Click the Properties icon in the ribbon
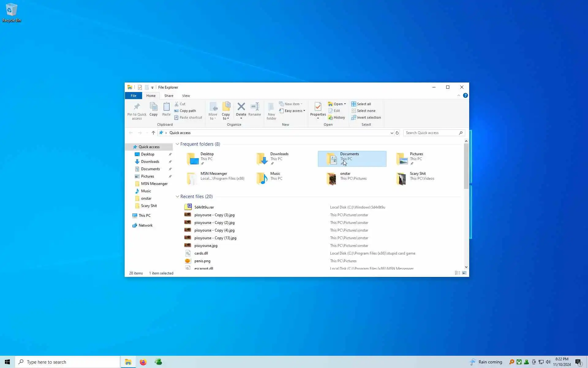Screen dimensions: 588x368 point(318,107)
